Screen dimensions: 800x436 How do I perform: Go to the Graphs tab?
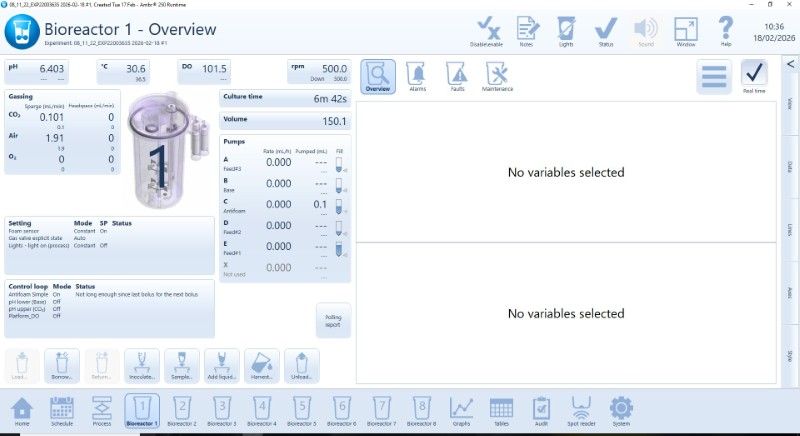pos(461,410)
